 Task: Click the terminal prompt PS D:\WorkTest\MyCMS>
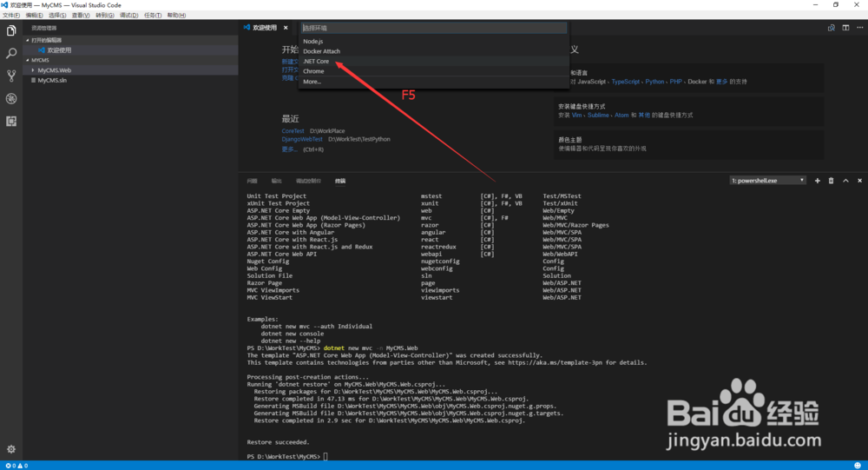coord(284,457)
